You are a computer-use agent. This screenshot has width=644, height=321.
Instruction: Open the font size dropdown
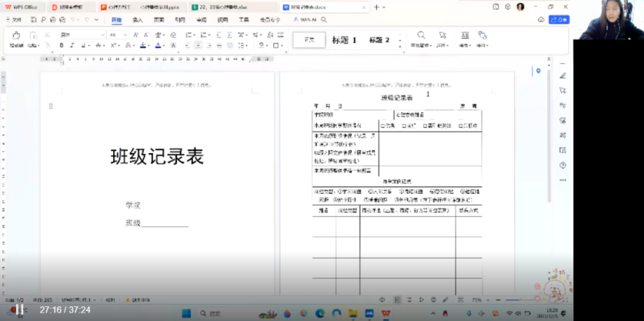[x=125, y=35]
